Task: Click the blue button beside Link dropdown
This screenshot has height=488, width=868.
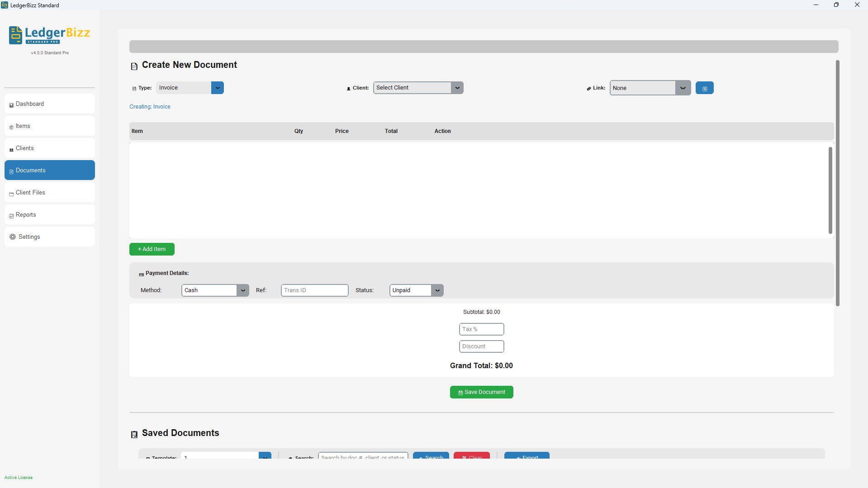Action: click(x=705, y=88)
